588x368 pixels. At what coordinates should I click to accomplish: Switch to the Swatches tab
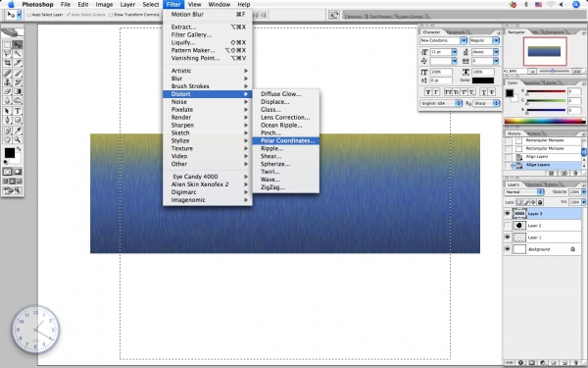point(531,82)
